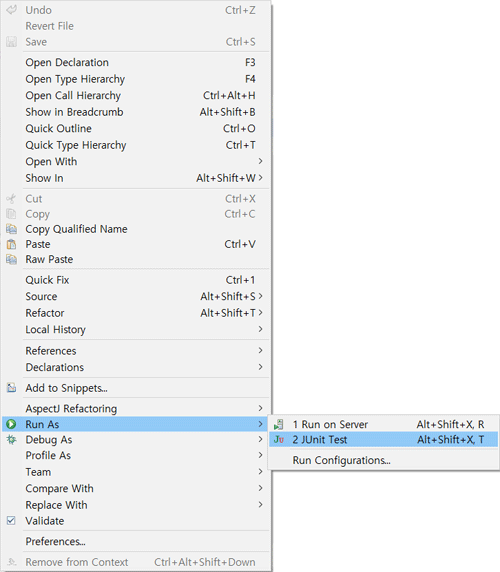Select Open Declaration
This screenshot has width=500, height=572.
[x=137, y=62]
